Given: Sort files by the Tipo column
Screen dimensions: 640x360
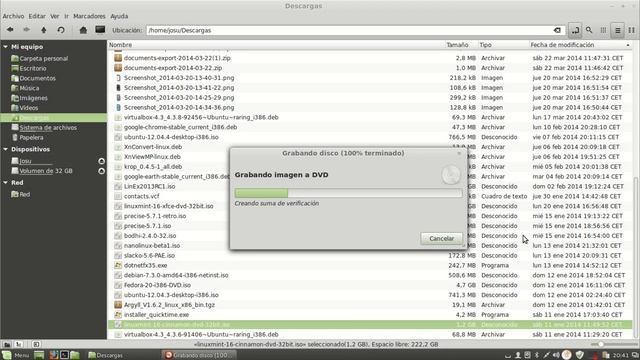Looking at the screenshot, I should pyautogui.click(x=503, y=45).
